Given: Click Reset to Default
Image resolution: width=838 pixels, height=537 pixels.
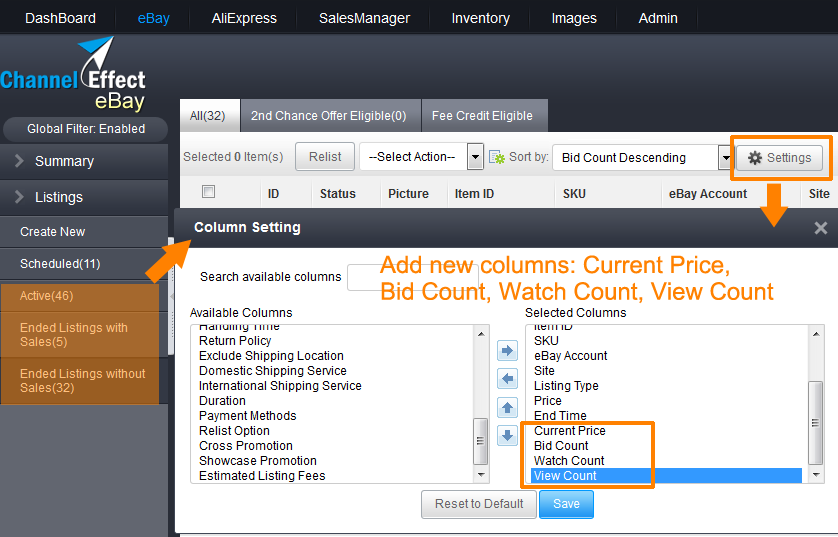Looking at the screenshot, I should 479,504.
